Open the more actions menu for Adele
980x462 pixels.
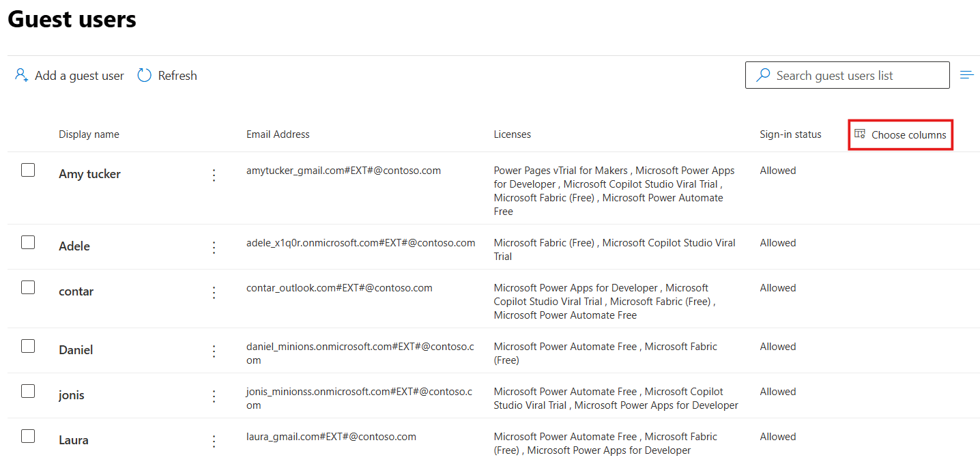pos(214,247)
